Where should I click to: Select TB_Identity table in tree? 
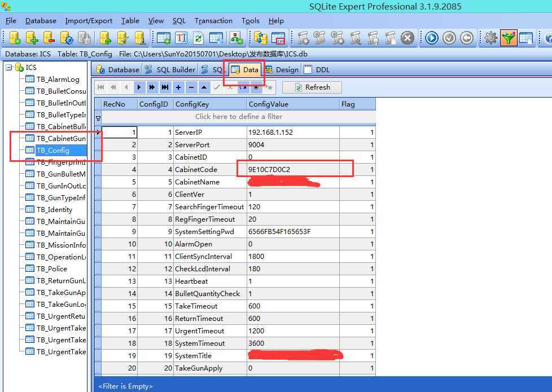(x=54, y=210)
